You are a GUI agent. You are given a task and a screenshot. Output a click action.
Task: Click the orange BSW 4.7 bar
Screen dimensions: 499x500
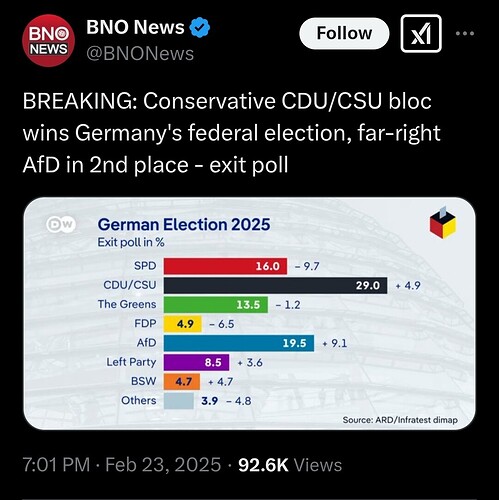(182, 381)
